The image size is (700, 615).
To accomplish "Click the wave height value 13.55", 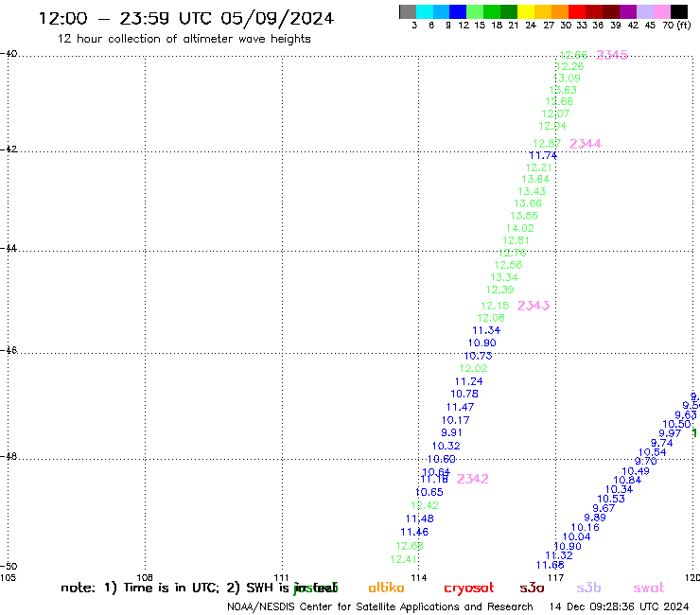I will pos(524,216).
